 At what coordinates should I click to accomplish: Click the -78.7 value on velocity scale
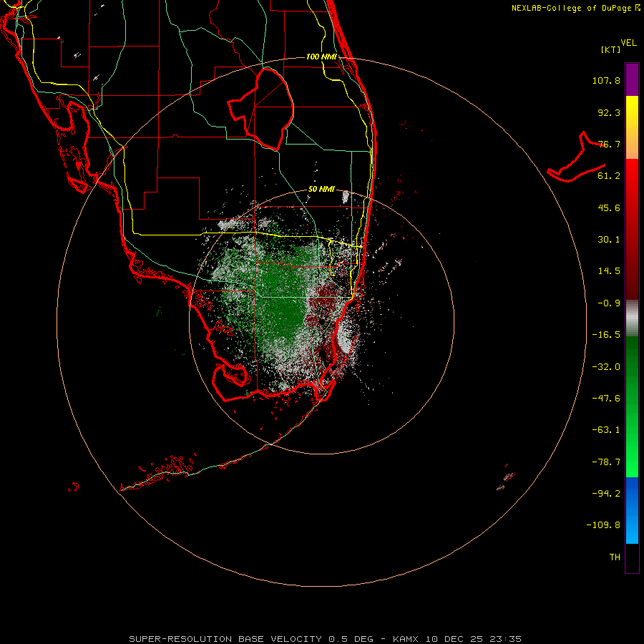pos(606,462)
